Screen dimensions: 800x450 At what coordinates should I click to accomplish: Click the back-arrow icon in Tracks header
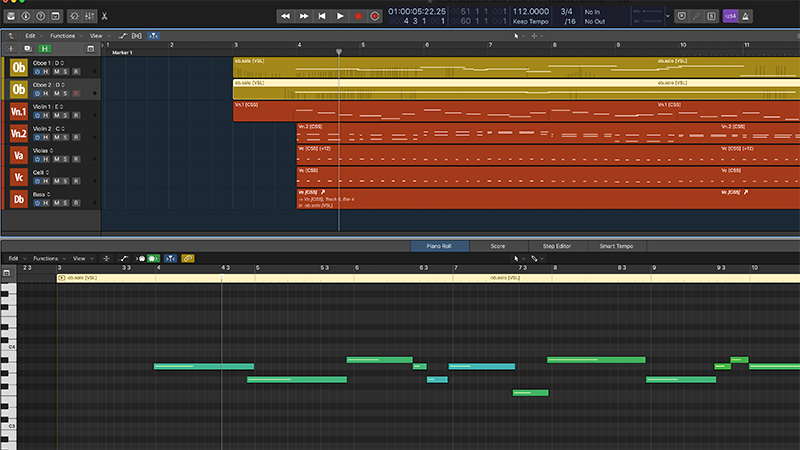point(11,36)
